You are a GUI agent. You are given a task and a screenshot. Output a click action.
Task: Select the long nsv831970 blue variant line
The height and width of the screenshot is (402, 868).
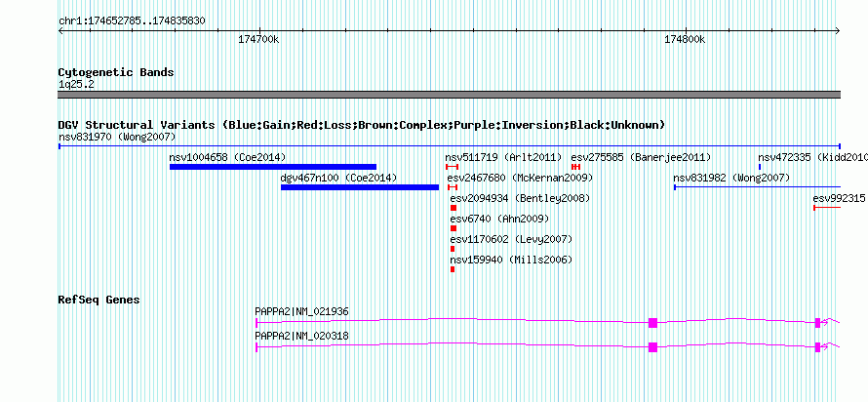449,146
